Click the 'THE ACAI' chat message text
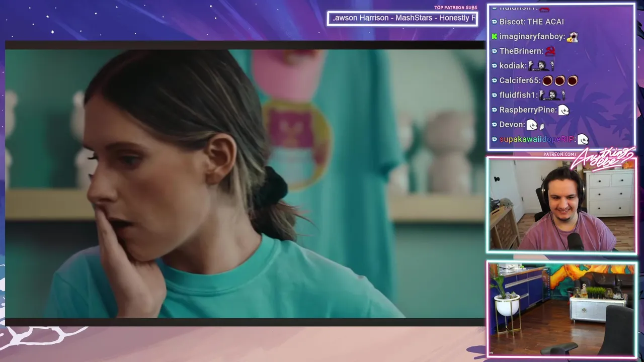This screenshot has width=644, height=362. coord(545,22)
